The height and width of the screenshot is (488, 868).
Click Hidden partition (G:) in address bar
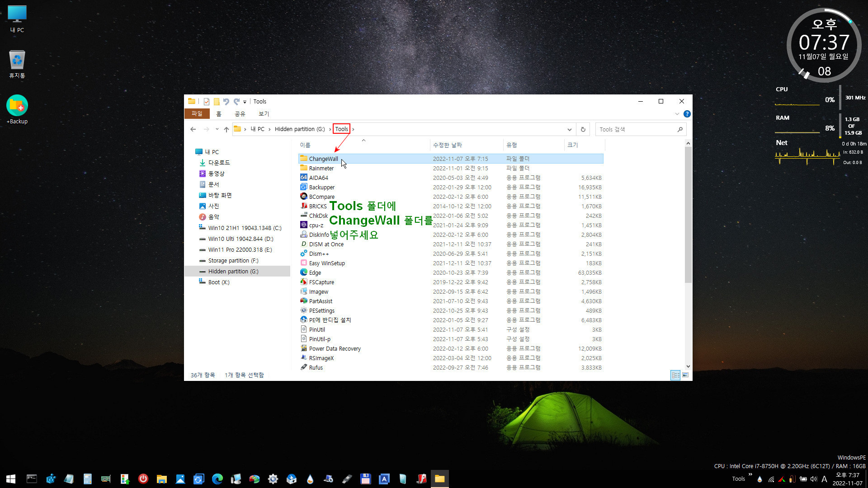point(300,129)
